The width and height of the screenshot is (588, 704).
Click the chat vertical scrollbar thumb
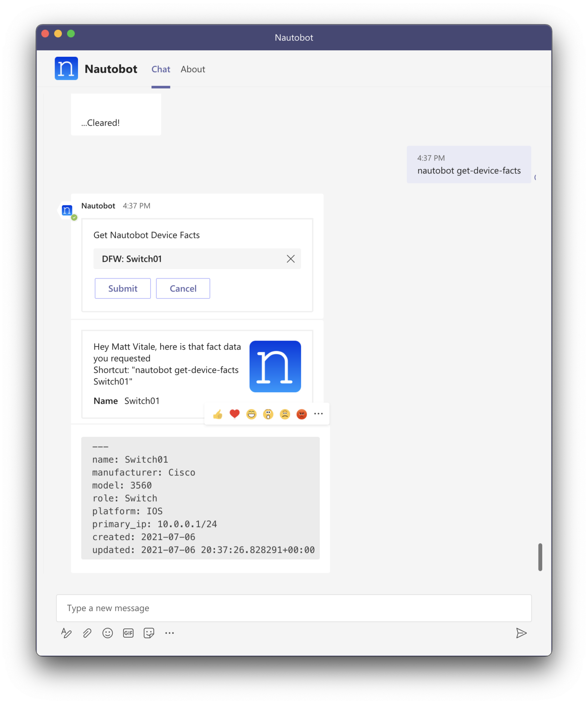[540, 557]
